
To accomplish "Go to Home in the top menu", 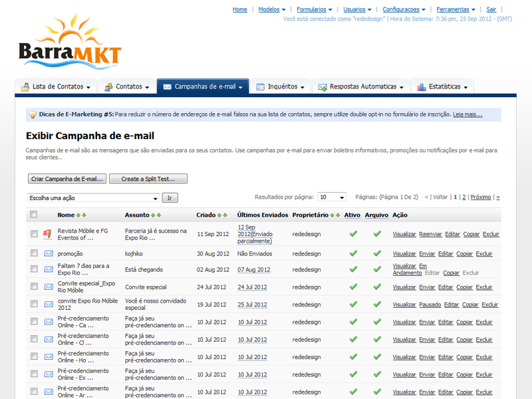I will [x=239, y=9].
